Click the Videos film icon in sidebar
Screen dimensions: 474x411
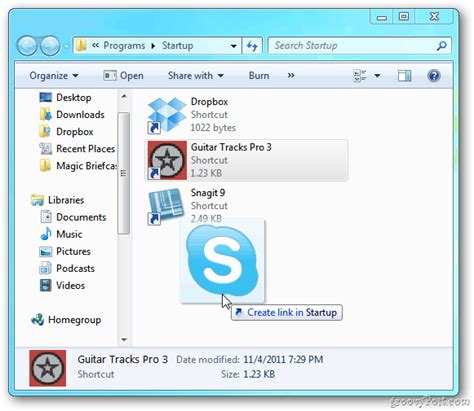(x=46, y=285)
